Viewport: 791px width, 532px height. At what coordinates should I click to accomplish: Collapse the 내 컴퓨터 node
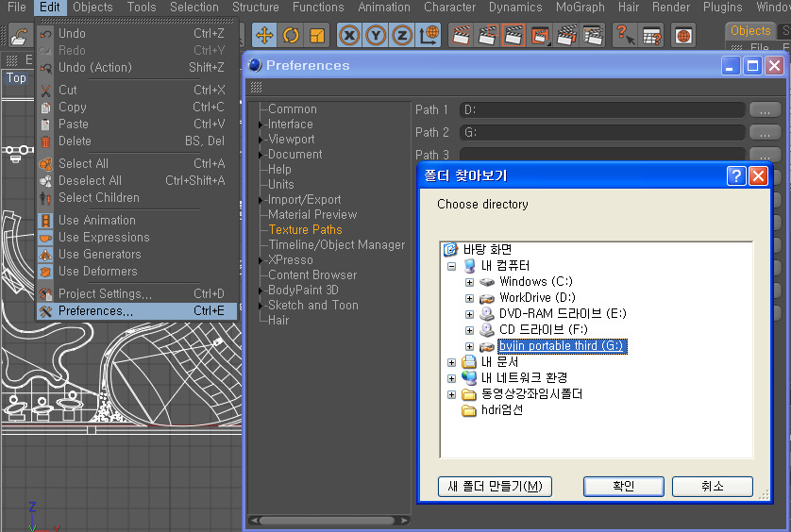[451, 266]
